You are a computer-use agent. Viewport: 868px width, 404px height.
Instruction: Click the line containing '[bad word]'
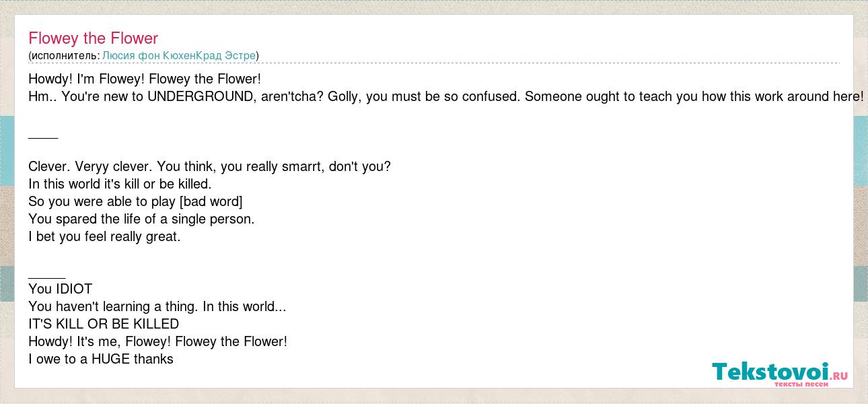[x=135, y=201]
